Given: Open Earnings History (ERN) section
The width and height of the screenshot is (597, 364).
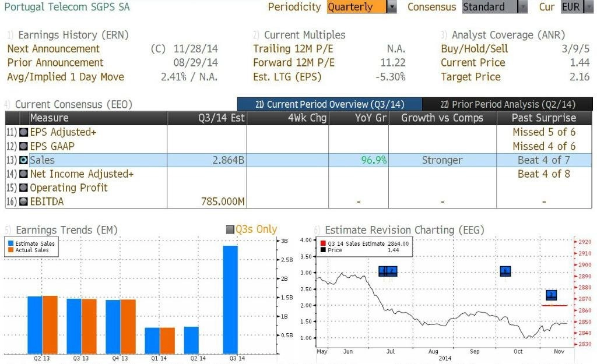Looking at the screenshot, I should click(73, 35).
